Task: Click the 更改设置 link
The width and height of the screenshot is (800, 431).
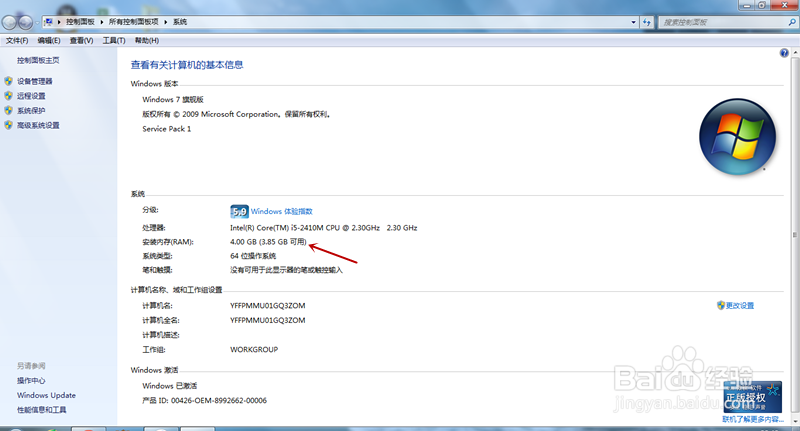Action: (740, 306)
